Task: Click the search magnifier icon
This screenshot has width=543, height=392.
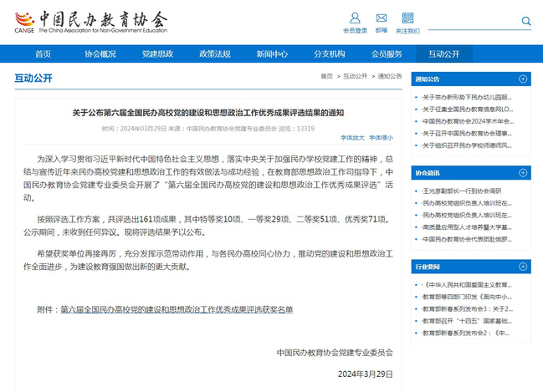Action: click(x=526, y=21)
